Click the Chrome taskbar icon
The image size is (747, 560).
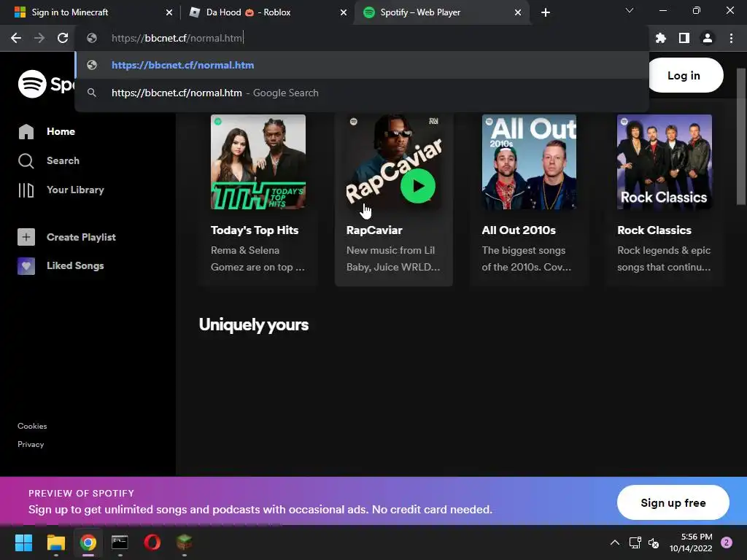click(x=88, y=542)
